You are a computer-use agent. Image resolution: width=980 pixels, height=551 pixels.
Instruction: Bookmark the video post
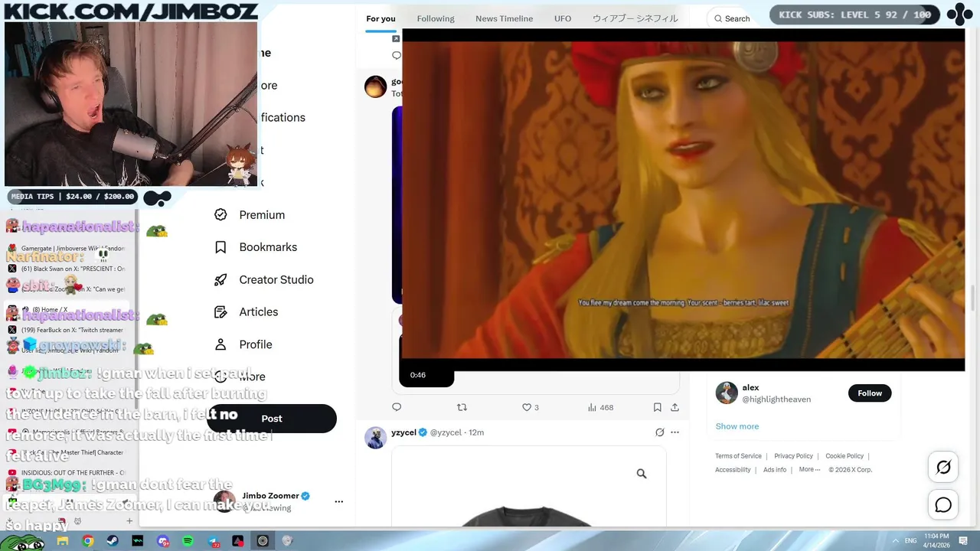[x=657, y=407]
